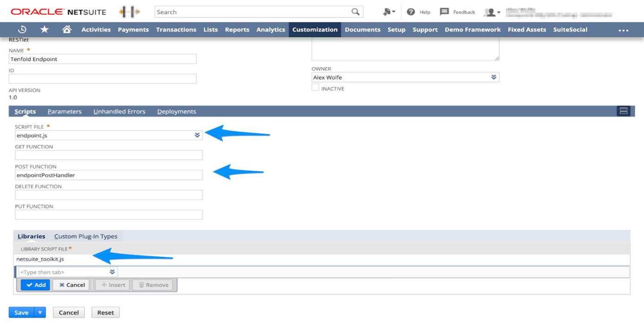Open the user profile avatar menu
This screenshot has width=644, height=325.
click(492, 12)
